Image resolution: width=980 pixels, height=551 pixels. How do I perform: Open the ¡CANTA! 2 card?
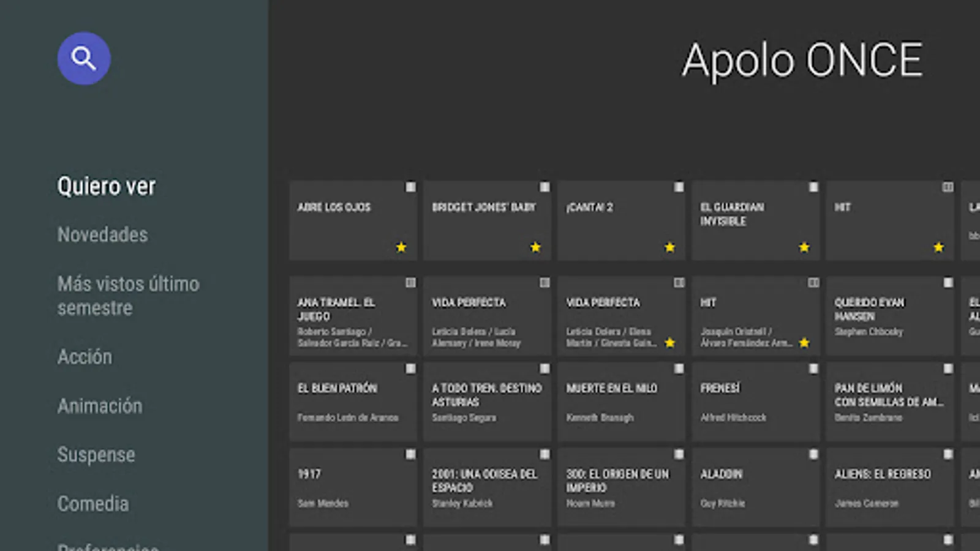(621, 220)
